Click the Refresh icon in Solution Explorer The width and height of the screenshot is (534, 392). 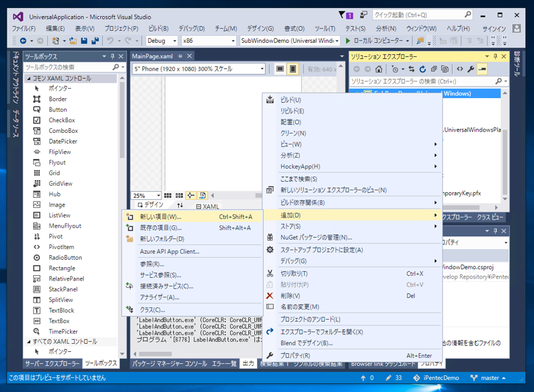(423, 69)
